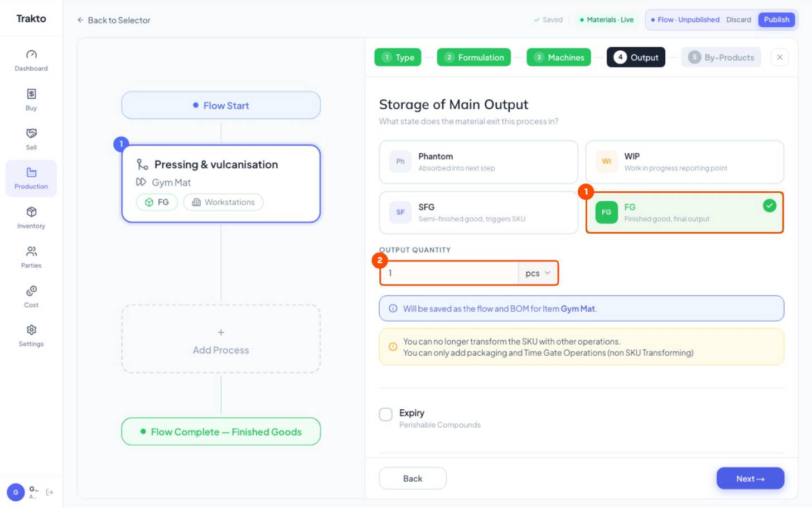Click the FG chip on the process card
The width and height of the screenshot is (812, 508).
pyautogui.click(x=157, y=202)
